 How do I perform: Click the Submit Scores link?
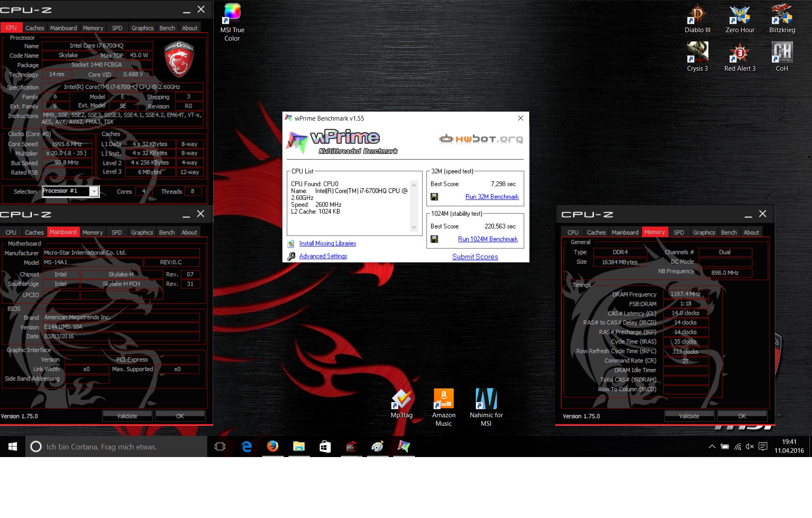click(475, 257)
